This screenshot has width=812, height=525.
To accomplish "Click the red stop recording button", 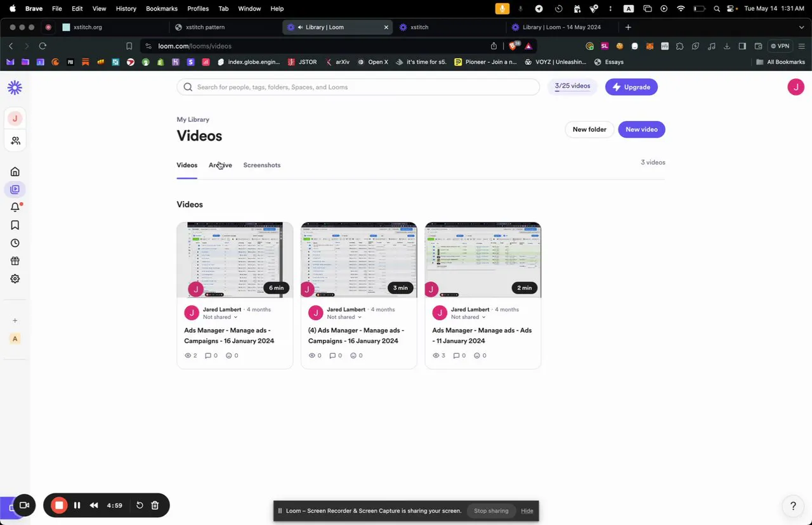I will [x=59, y=505].
